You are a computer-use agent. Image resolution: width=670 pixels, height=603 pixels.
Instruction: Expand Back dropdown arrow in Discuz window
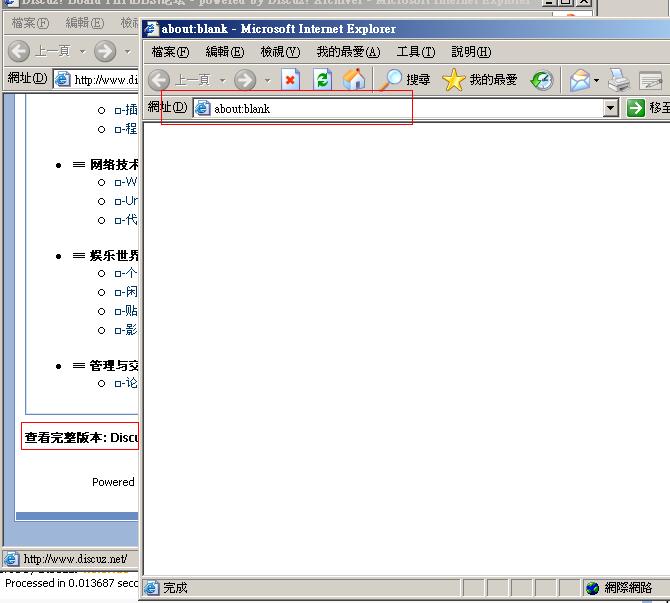[x=82, y=51]
